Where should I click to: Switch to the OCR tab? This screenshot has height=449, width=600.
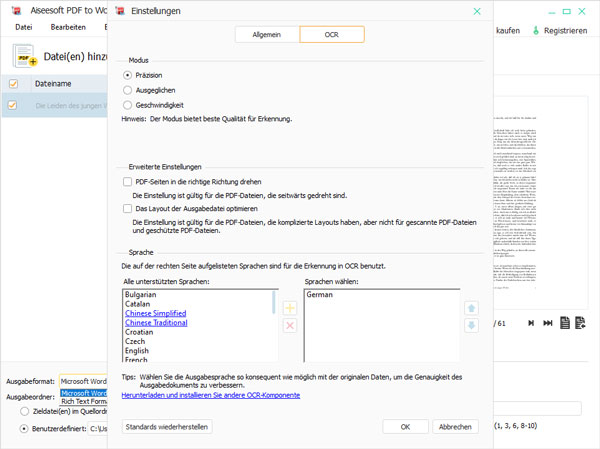[x=332, y=34]
